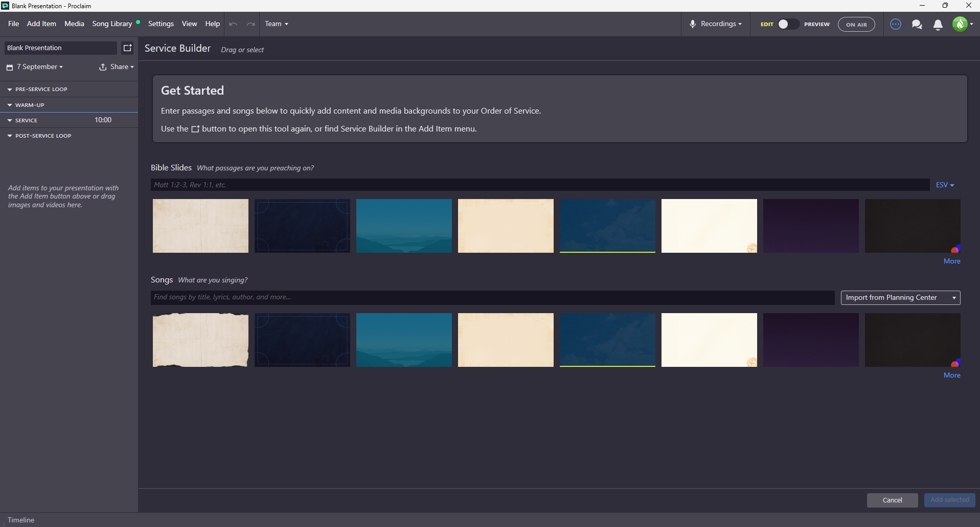Open the signals circle icon in toolbar
The image size is (980, 527).
point(895,24)
